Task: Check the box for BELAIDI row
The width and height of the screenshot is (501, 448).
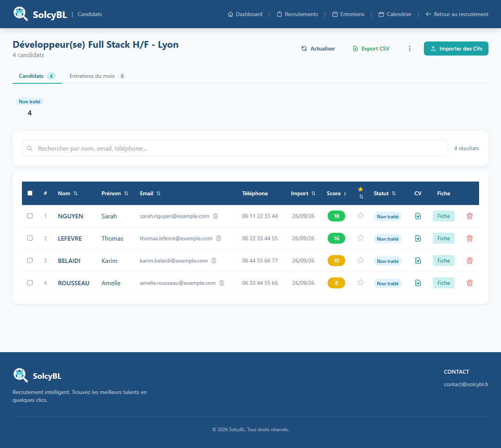Action: [30, 260]
